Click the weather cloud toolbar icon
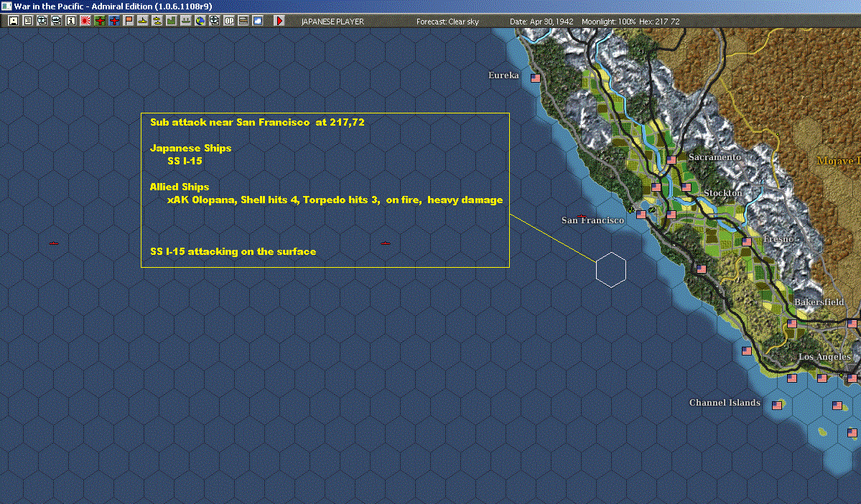The width and height of the screenshot is (861, 504). point(257,21)
